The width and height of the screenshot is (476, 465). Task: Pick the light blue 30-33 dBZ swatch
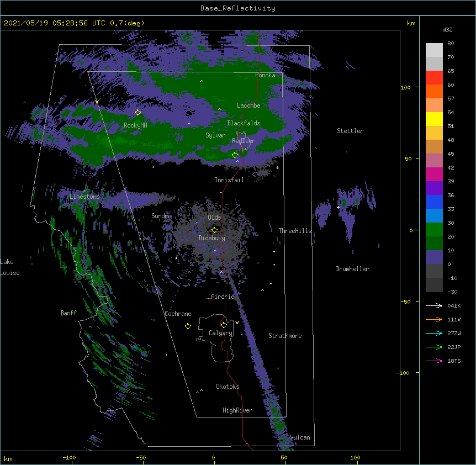[x=434, y=216]
